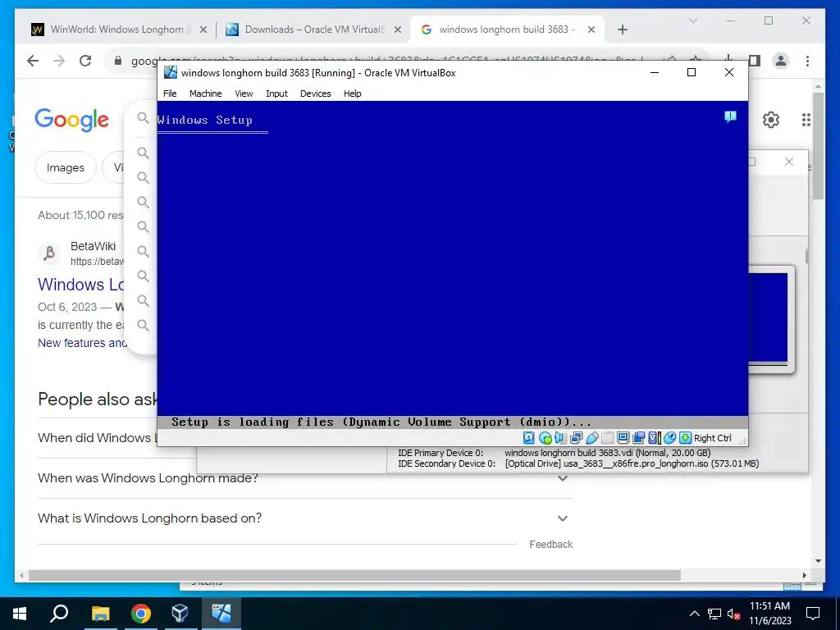
Task: Open VirtualBox Manager cube icon on taskbar
Action: (180, 613)
